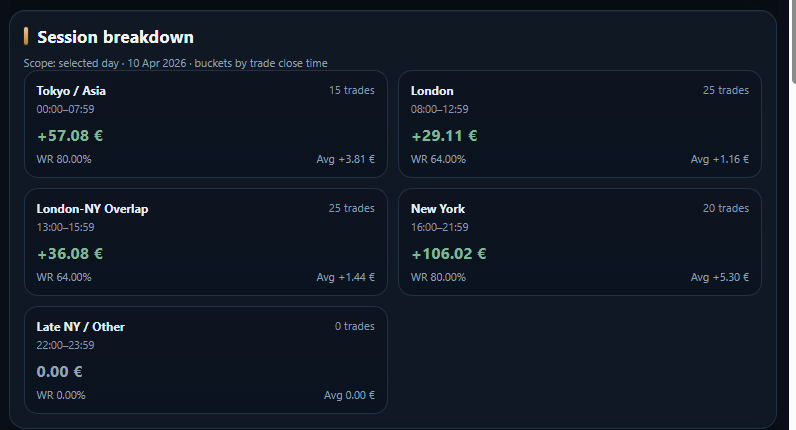Screen dimensions: 796x430
Task: Click Late NY result 0.00 €
Action: [x=59, y=372]
